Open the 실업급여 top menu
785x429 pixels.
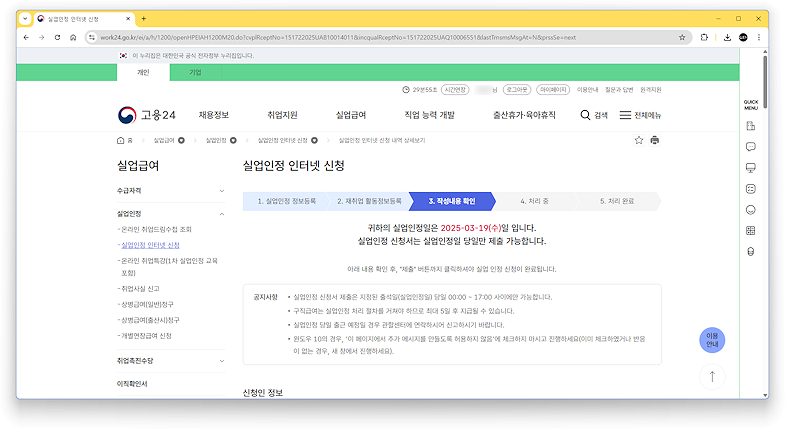click(351, 115)
